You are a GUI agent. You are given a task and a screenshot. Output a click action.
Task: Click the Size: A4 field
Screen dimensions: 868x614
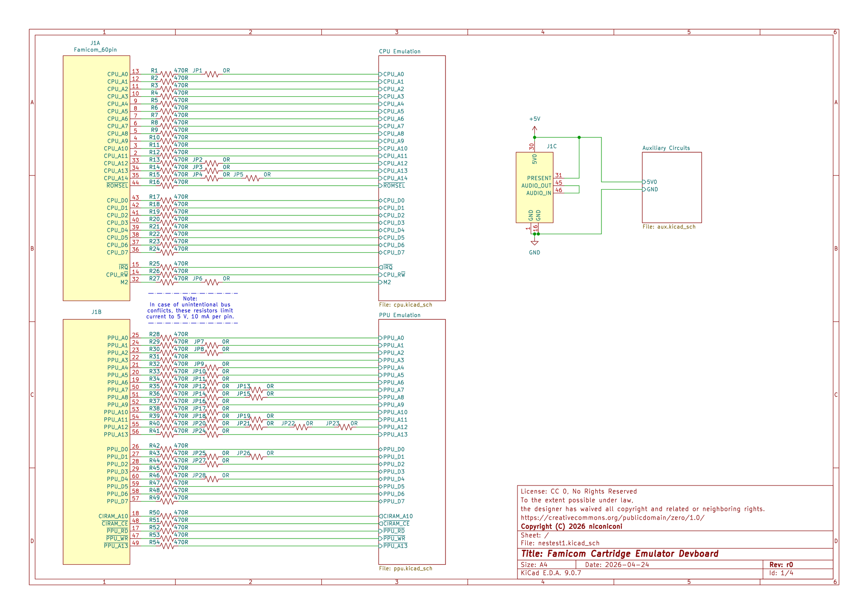pyautogui.click(x=534, y=565)
